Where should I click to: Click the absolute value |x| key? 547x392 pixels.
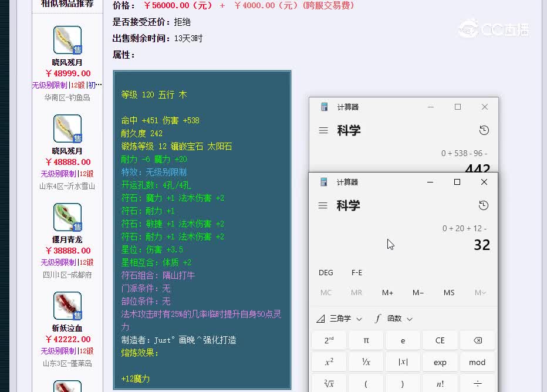[403, 362]
